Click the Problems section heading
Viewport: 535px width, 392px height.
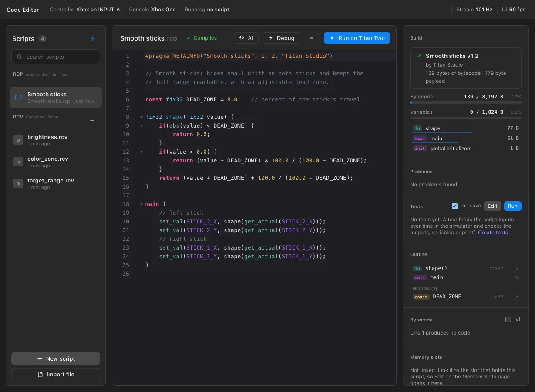click(421, 172)
